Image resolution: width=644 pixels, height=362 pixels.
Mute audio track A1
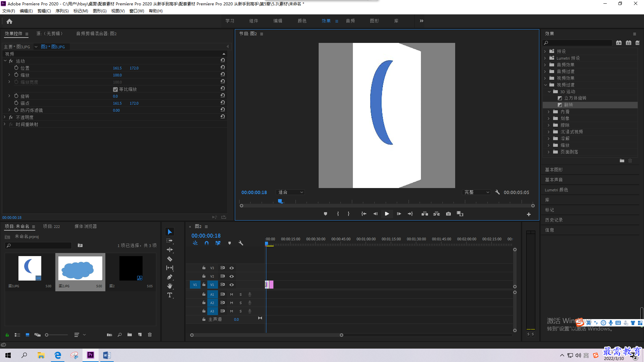click(x=231, y=295)
